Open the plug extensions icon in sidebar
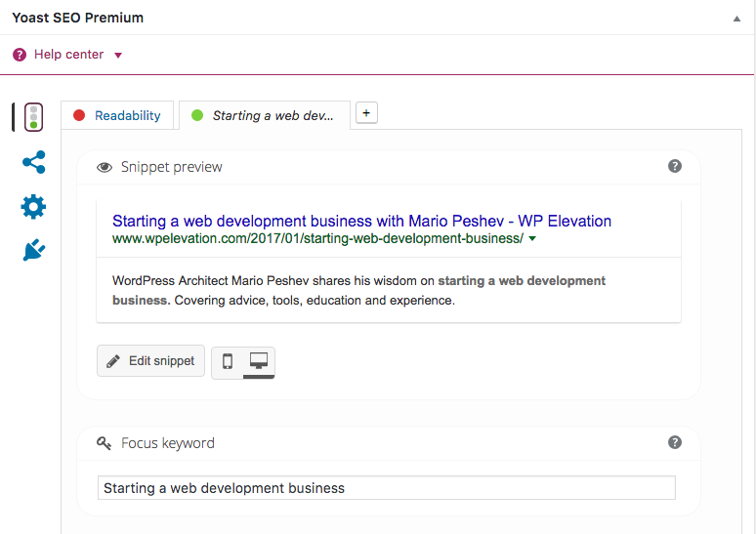Screen dimensions: 756x534 point(34,251)
